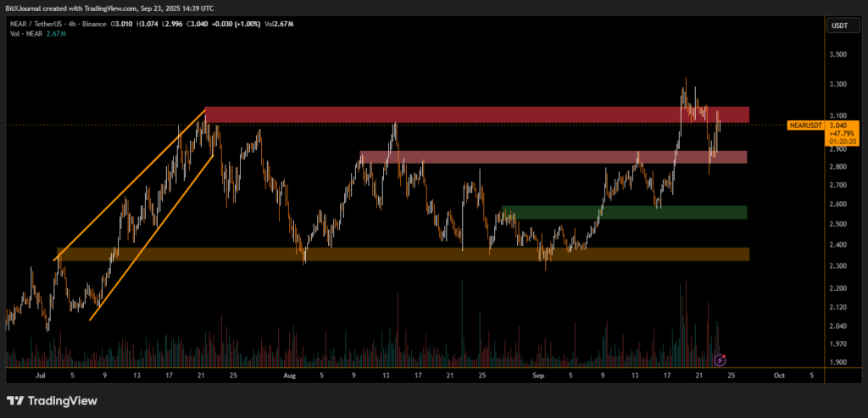Click the Aug label on time axis
The height and width of the screenshot is (418, 868).
click(x=289, y=373)
